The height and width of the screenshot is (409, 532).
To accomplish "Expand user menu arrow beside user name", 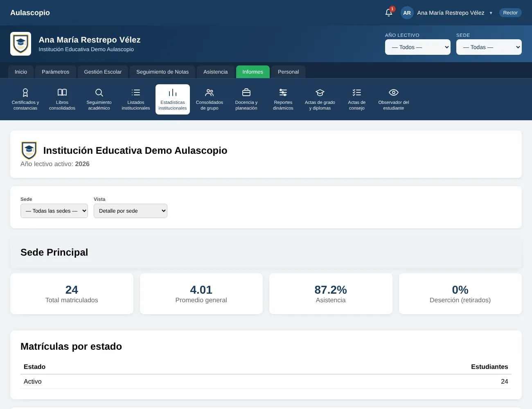I will tap(491, 13).
